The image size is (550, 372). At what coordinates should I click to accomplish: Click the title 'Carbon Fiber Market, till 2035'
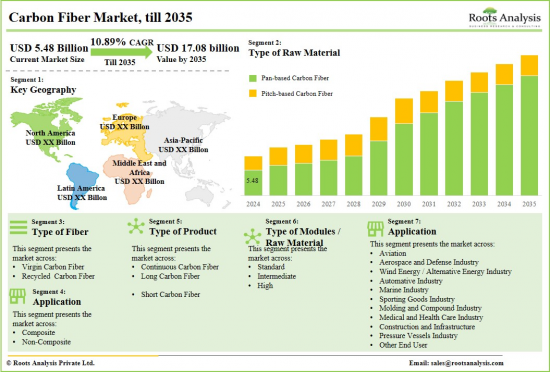(100, 17)
